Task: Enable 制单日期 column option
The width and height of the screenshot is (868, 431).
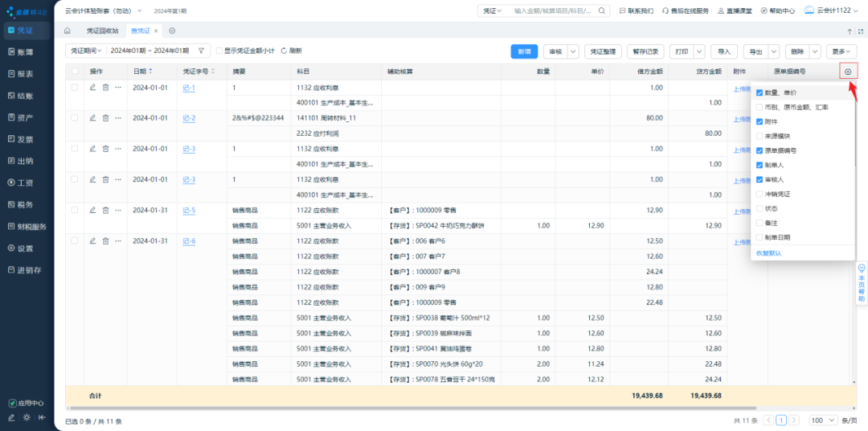Action: tap(759, 237)
